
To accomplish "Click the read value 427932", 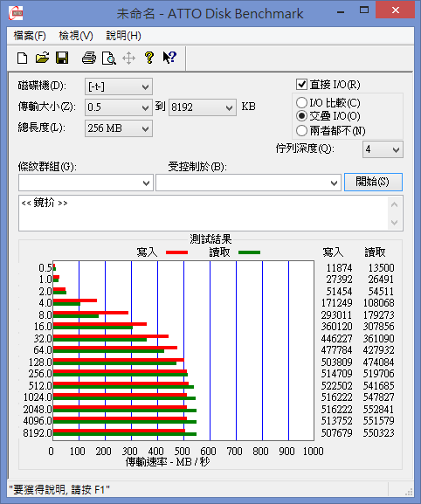I will point(378,350).
